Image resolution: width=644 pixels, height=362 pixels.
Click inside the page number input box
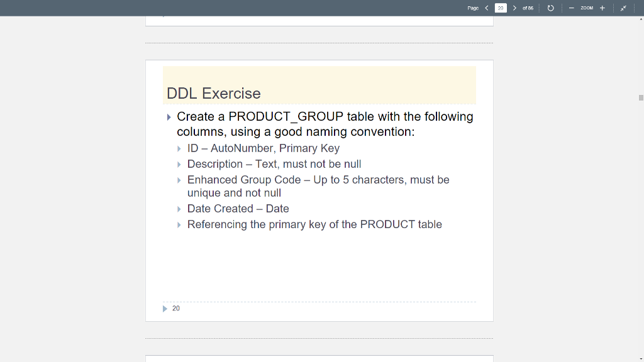click(x=501, y=8)
